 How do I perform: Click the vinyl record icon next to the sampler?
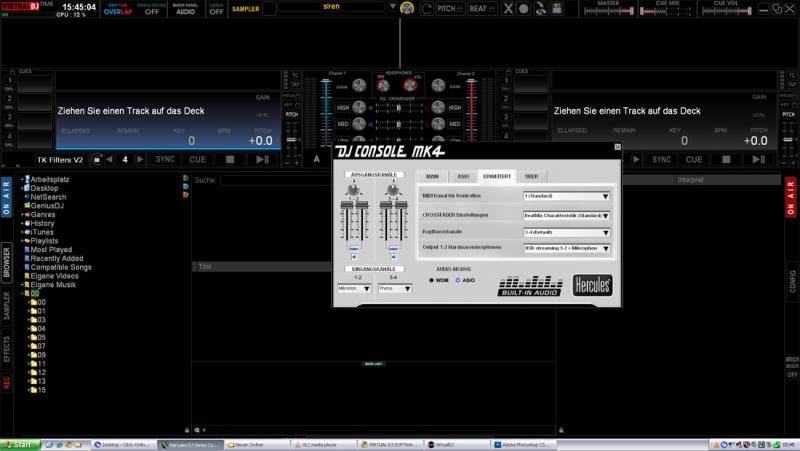[x=406, y=8]
